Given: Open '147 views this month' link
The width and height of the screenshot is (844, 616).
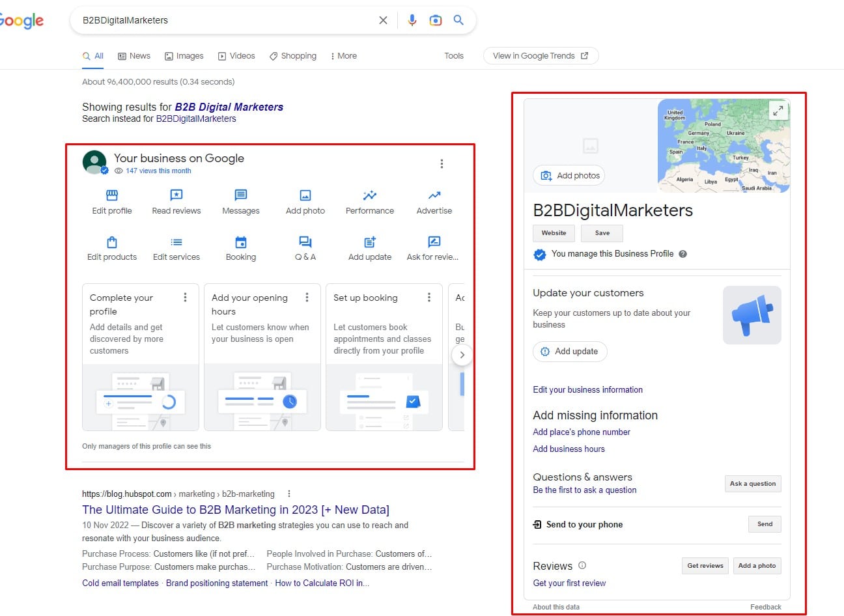Looking at the screenshot, I should (x=158, y=171).
